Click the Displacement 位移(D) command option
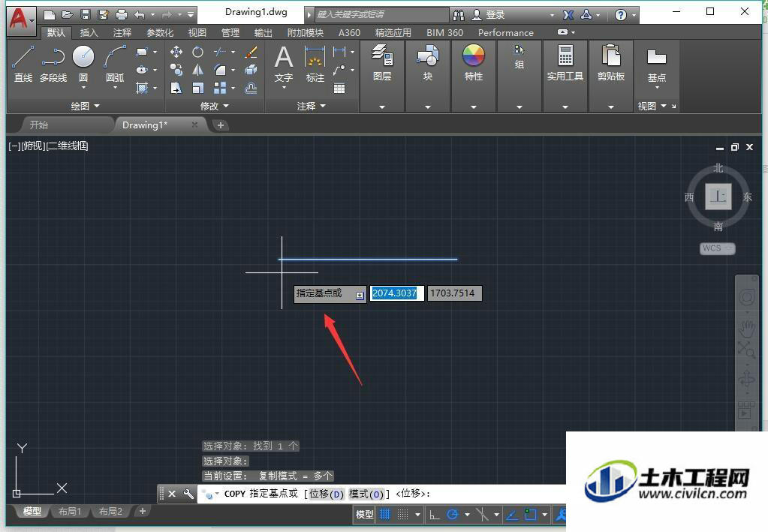 click(x=327, y=494)
